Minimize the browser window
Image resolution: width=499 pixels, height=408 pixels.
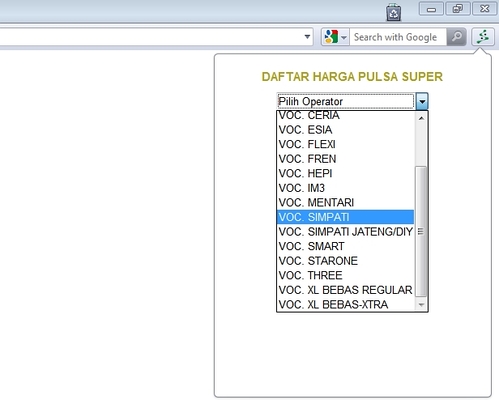pyautogui.click(x=431, y=9)
